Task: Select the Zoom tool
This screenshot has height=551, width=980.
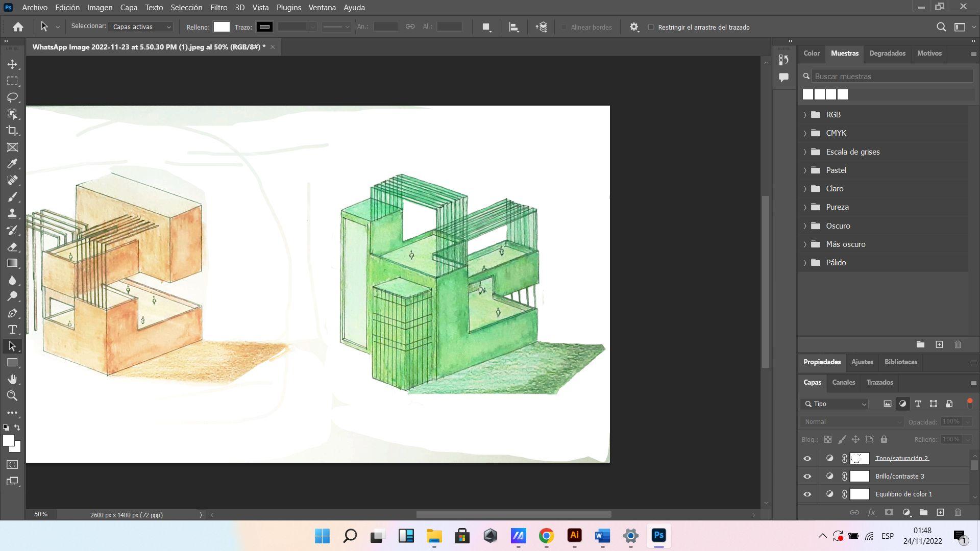Action: [12, 396]
